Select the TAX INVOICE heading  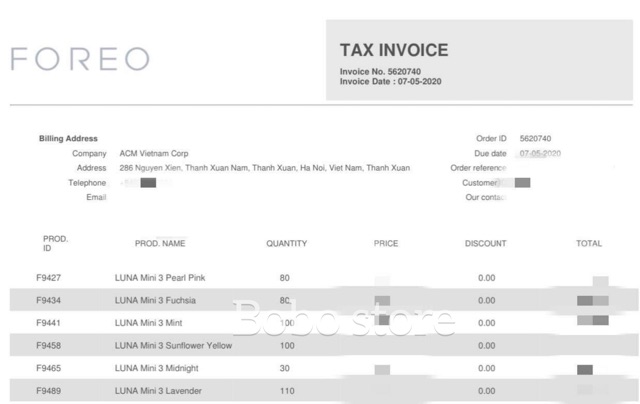click(x=394, y=50)
